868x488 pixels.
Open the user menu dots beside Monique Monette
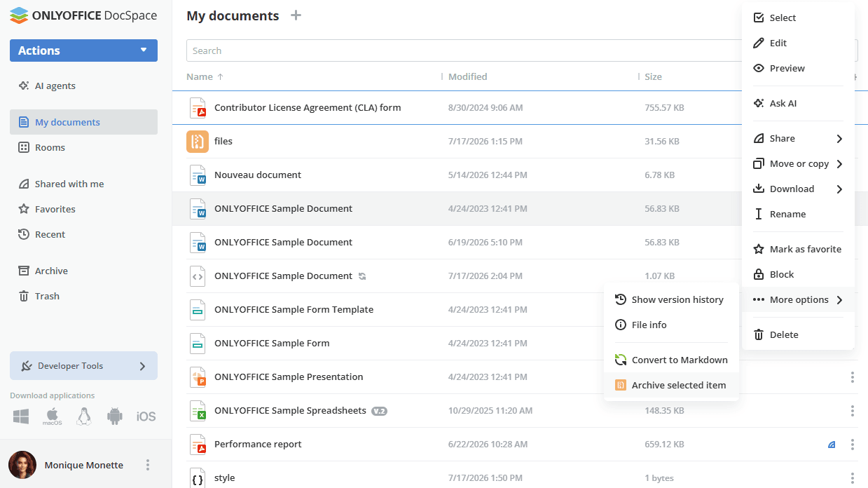pyautogui.click(x=147, y=465)
